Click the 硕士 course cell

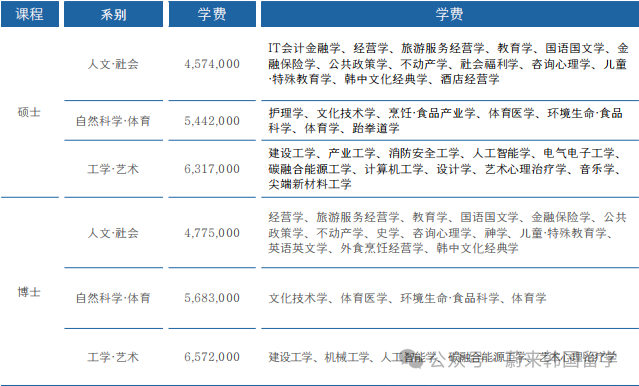[29, 112]
